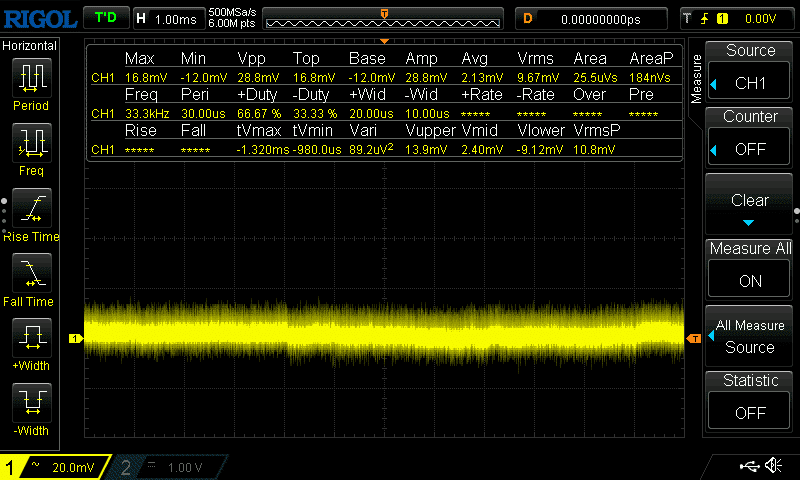Click the Peri value 30.00us
Viewport: 800px width, 480px height.
tap(203, 113)
